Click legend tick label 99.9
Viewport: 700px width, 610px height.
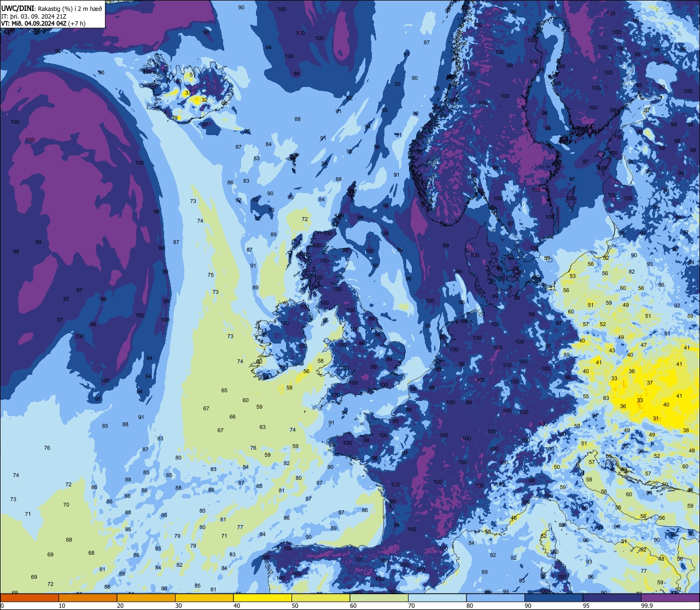[647, 605]
